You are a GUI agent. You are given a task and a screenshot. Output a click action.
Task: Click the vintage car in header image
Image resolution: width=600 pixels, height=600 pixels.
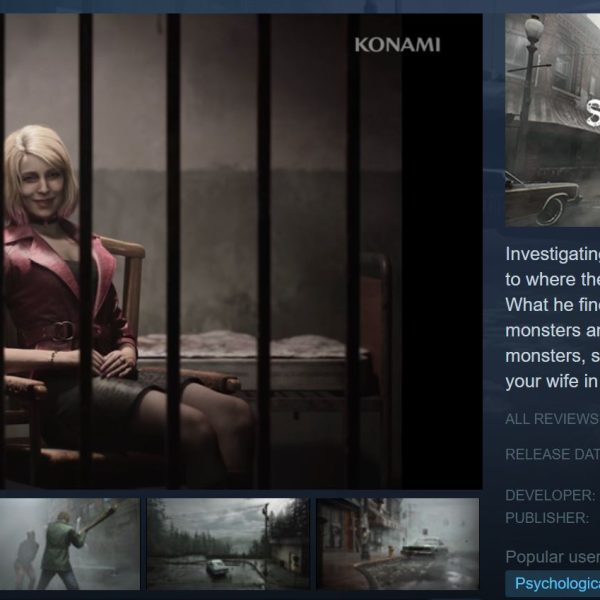tap(543, 197)
